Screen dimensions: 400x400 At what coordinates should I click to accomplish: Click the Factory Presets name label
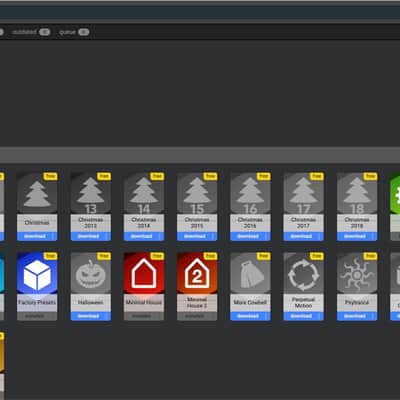[x=37, y=302]
